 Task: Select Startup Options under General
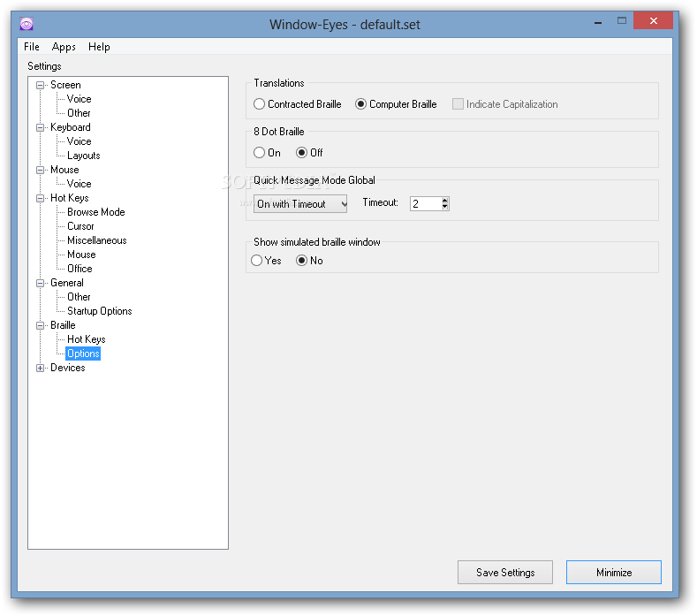(100, 311)
